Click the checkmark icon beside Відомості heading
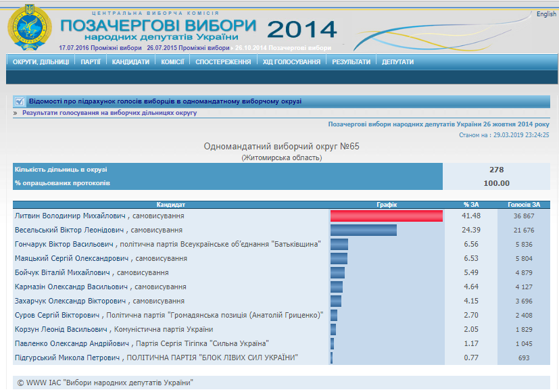Viewport: 559px width, 392px height. pos(20,101)
